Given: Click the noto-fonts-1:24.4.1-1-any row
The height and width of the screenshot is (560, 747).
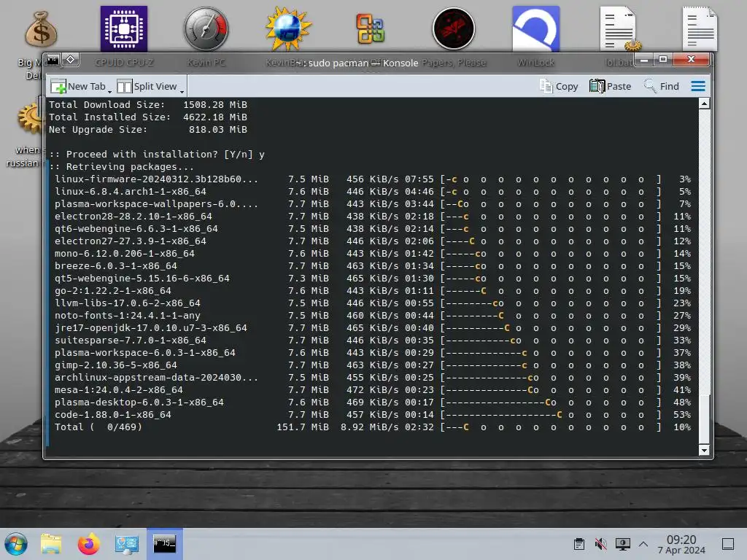Looking at the screenshot, I should [373, 315].
